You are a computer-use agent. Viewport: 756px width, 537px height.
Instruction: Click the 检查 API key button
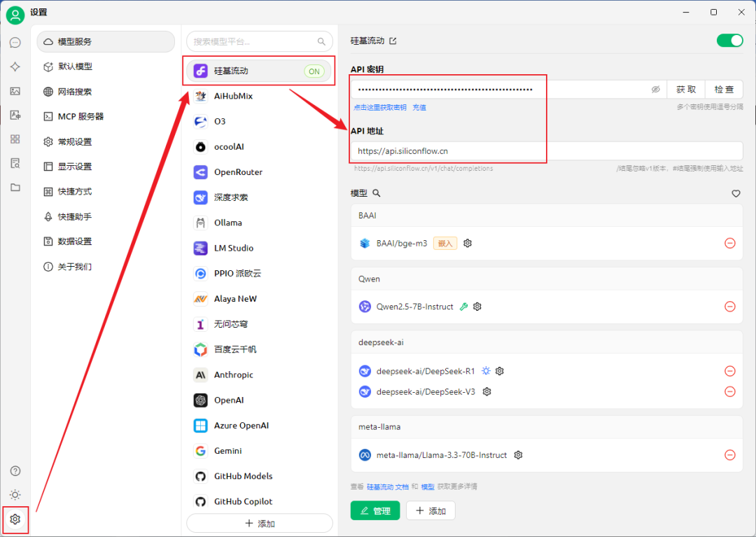tap(724, 90)
